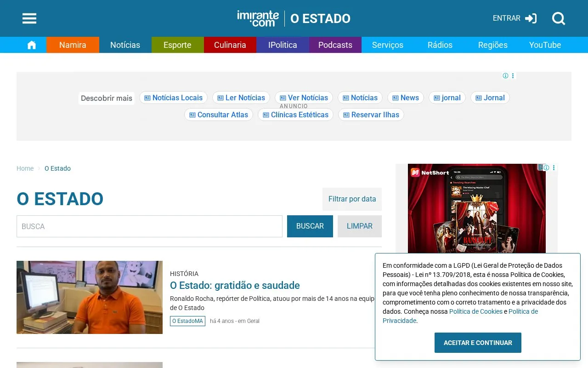The height and width of the screenshot is (368, 588).
Task: Click the BUSCAR button
Action: 310,226
